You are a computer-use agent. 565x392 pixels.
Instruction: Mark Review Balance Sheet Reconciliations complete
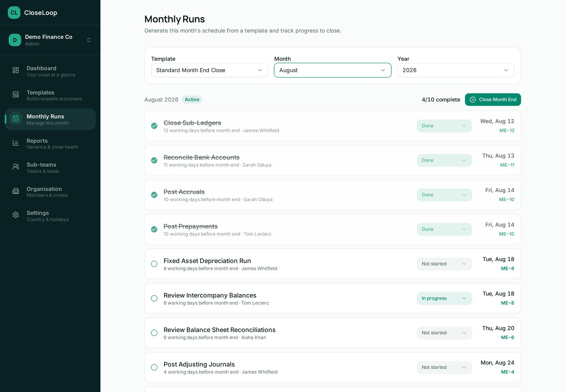[x=154, y=333]
